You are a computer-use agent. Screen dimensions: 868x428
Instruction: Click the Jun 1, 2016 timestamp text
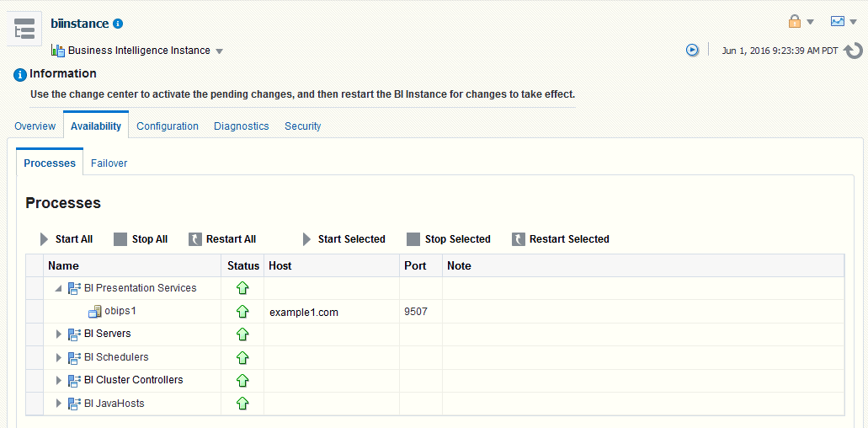pos(780,51)
